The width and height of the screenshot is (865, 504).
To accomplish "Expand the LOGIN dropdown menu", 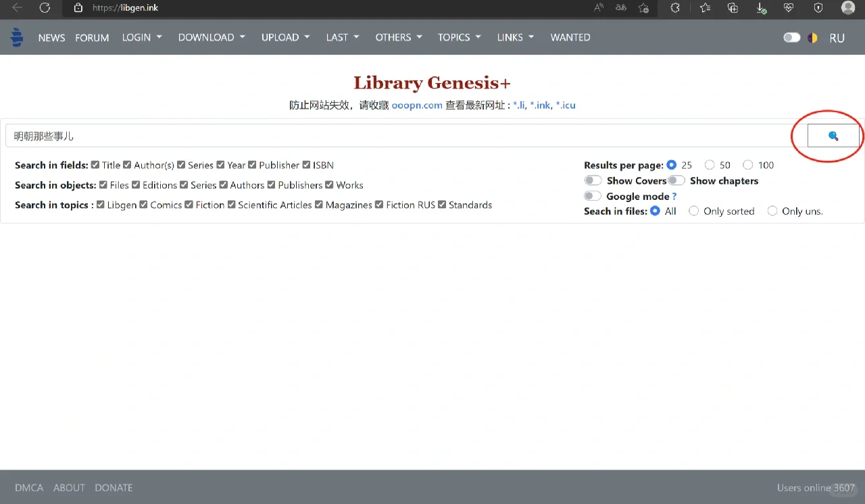I will pyautogui.click(x=142, y=37).
